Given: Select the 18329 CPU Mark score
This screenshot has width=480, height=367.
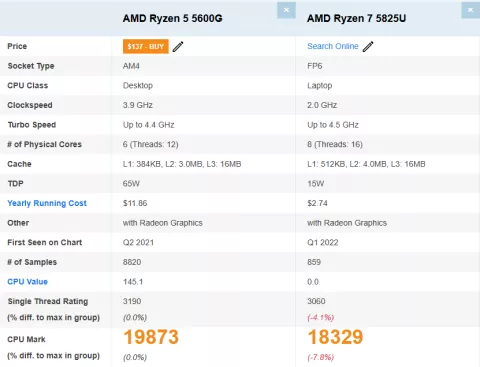Looking at the screenshot, I should coord(335,337).
